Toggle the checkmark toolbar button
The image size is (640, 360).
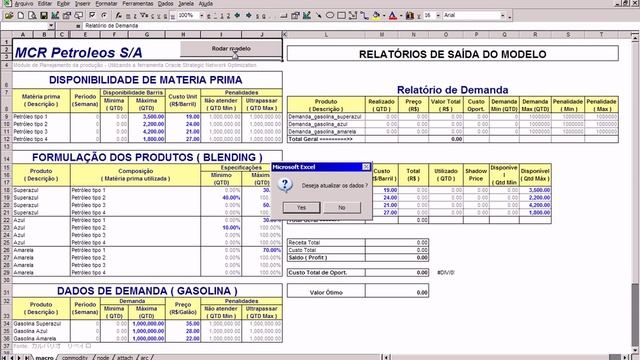coord(92,16)
